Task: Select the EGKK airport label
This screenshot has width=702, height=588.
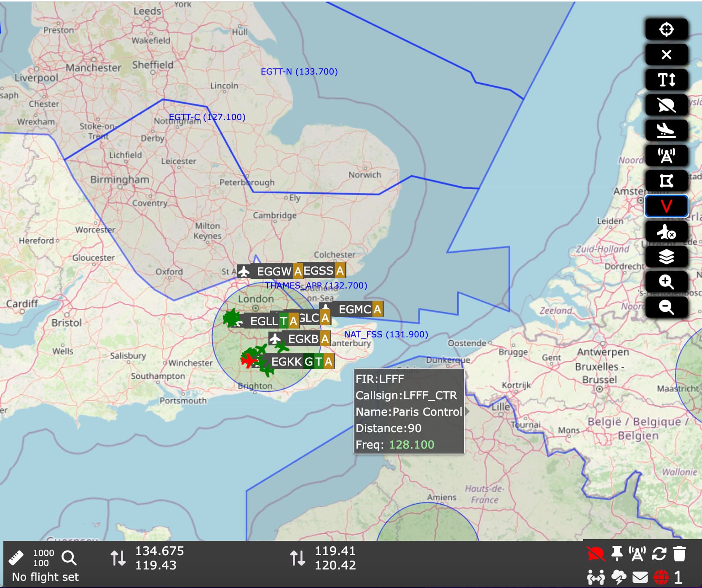Action: point(287,362)
